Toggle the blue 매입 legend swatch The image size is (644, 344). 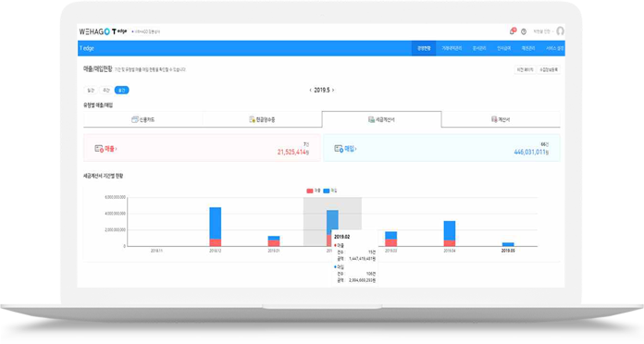click(x=327, y=190)
